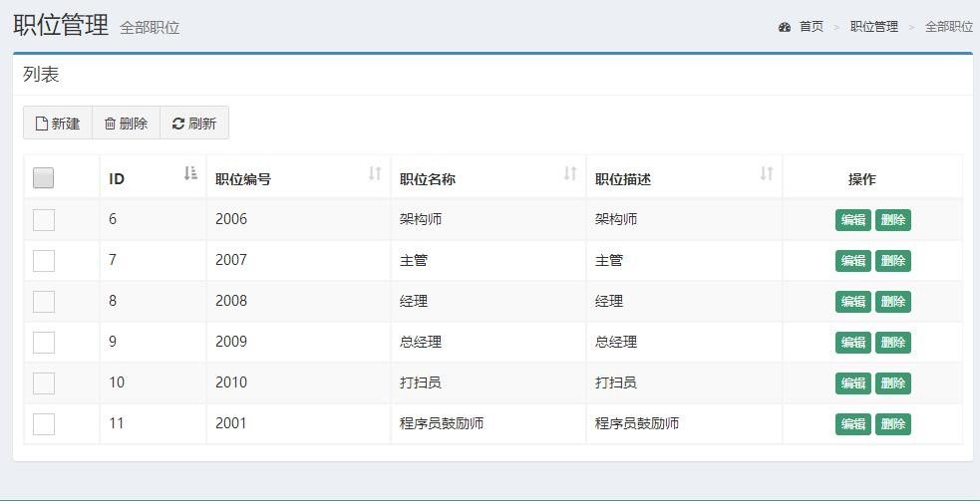Check the row for ID 7
Viewport: 980px width, 504px height.
(44, 260)
